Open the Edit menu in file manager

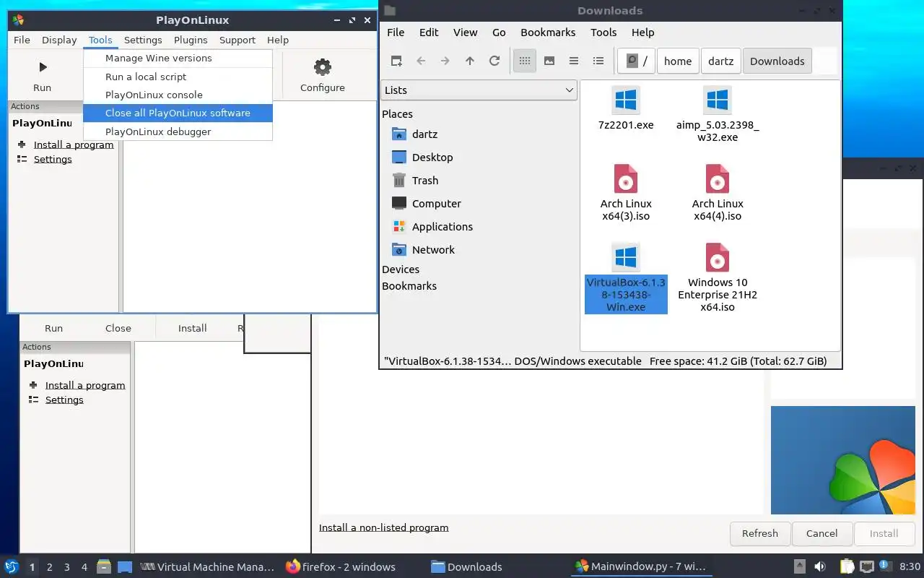[x=429, y=33]
